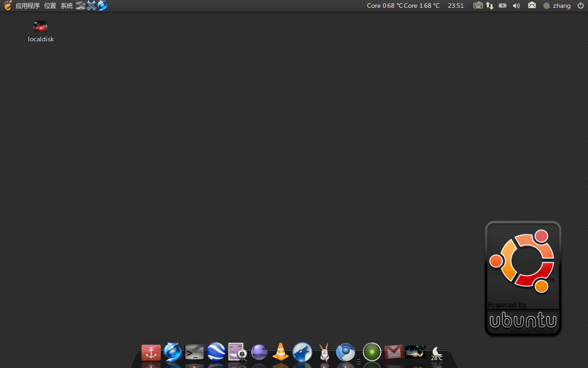Image resolution: width=588 pixels, height=368 pixels.
Task: Open the 系统 (System) menu
Action: (x=67, y=6)
